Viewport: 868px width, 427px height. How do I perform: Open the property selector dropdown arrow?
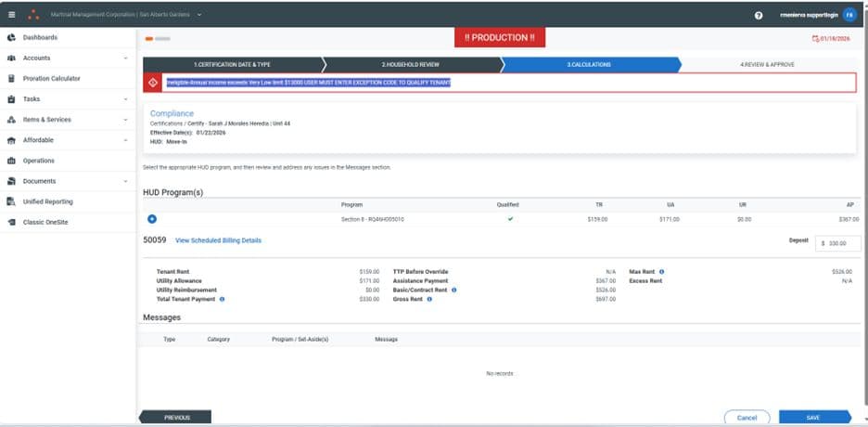pyautogui.click(x=199, y=15)
